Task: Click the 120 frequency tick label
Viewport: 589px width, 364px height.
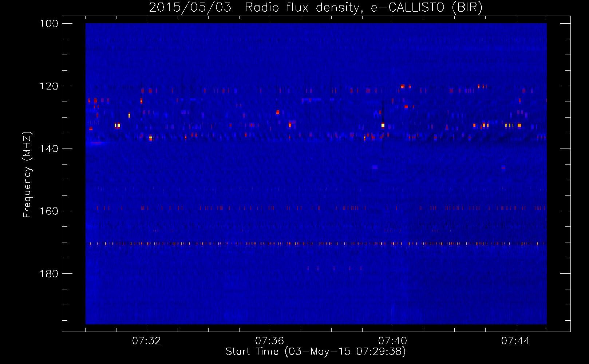Action: [x=48, y=86]
